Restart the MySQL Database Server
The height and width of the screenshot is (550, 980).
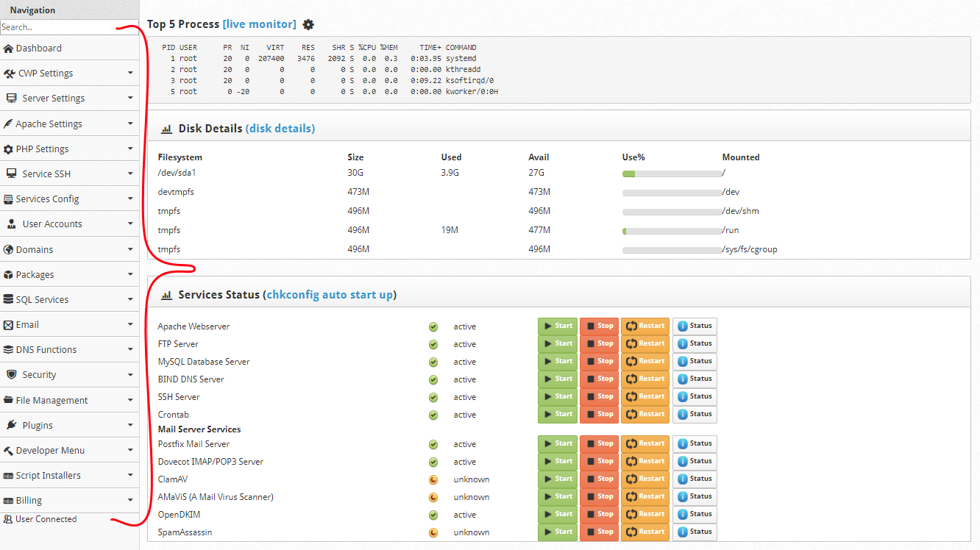pyautogui.click(x=645, y=362)
